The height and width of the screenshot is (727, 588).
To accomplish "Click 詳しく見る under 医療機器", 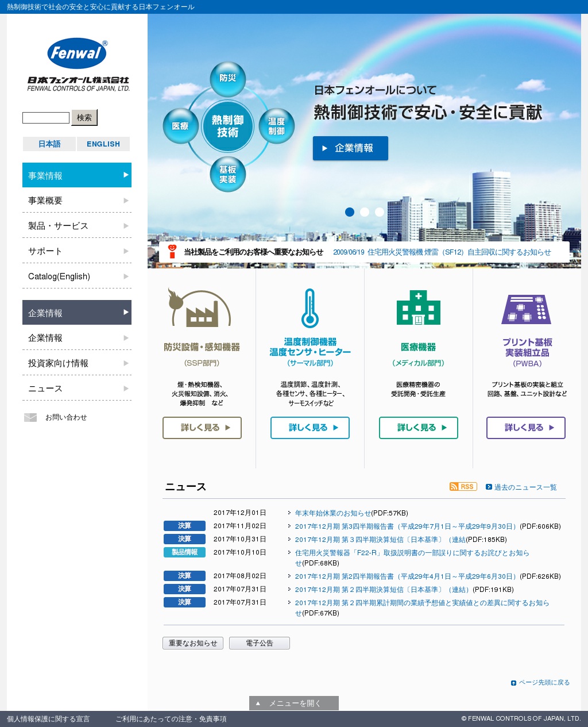I will tap(419, 428).
